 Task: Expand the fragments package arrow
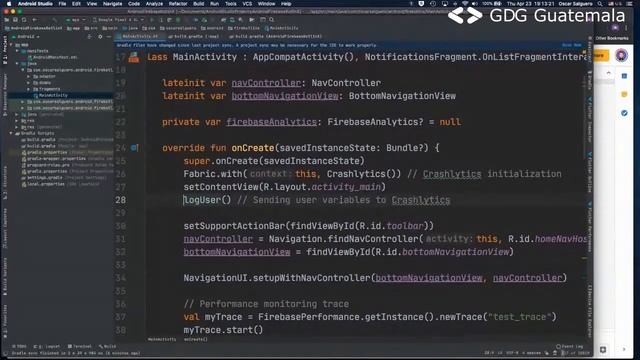pyautogui.click(x=29, y=89)
